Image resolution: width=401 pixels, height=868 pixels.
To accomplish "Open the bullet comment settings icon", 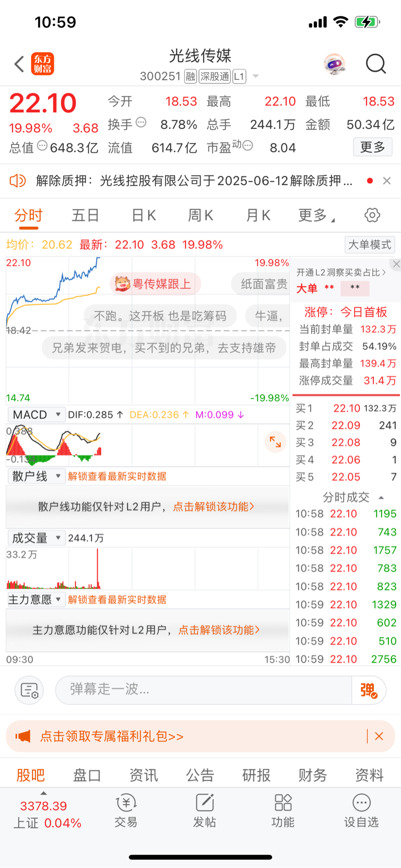I will [x=29, y=690].
